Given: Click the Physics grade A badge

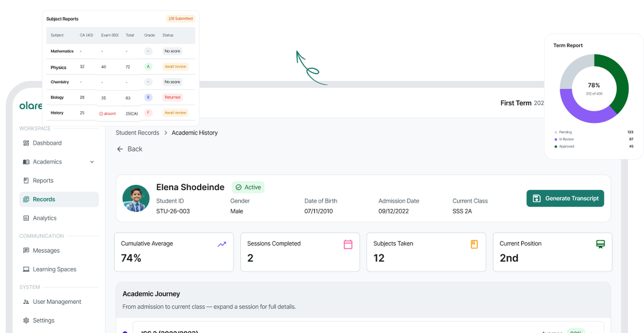Looking at the screenshot, I should coord(148,67).
